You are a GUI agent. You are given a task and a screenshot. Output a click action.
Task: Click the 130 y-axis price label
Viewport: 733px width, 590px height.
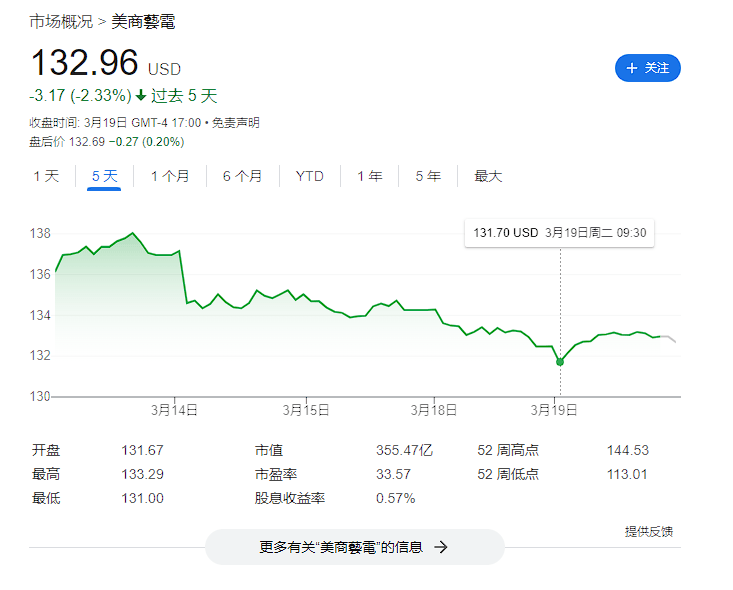click(x=40, y=396)
